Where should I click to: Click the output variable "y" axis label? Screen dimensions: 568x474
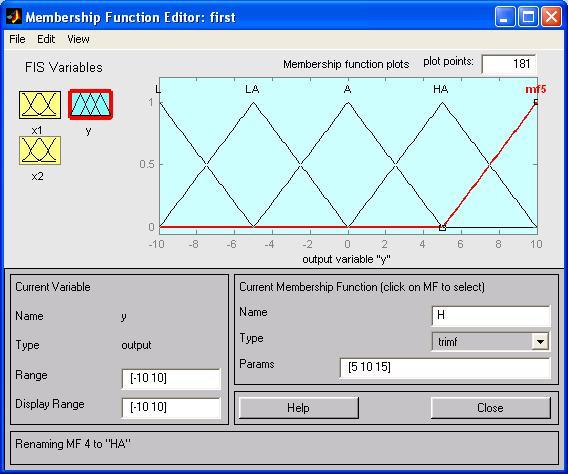click(346, 259)
